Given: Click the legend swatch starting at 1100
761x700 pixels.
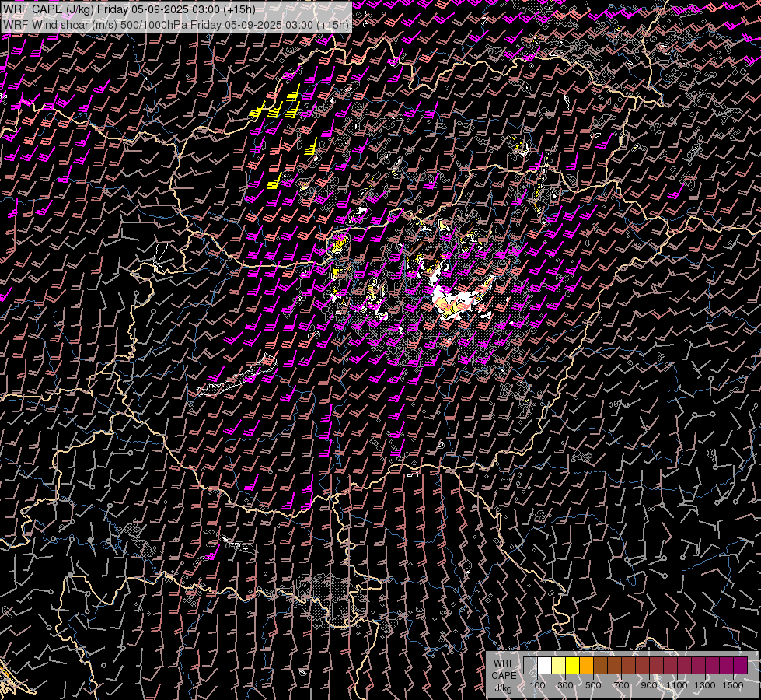Looking at the screenshot, I should 684,665.
